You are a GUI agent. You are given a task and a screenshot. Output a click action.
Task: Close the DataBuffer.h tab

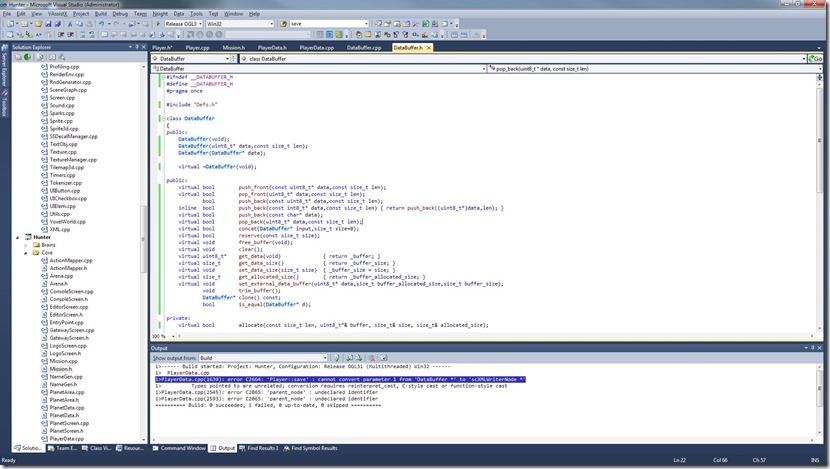pyautogui.click(x=429, y=48)
